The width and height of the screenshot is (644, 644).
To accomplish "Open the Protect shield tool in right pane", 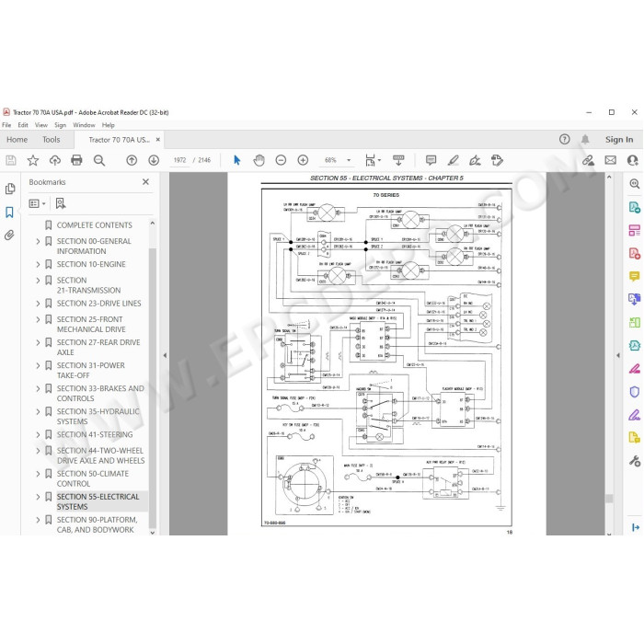I will [x=634, y=392].
